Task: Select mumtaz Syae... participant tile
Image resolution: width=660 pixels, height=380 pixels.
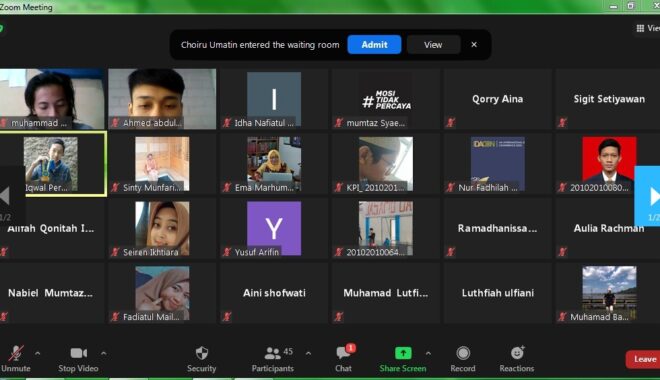Action: click(386, 99)
